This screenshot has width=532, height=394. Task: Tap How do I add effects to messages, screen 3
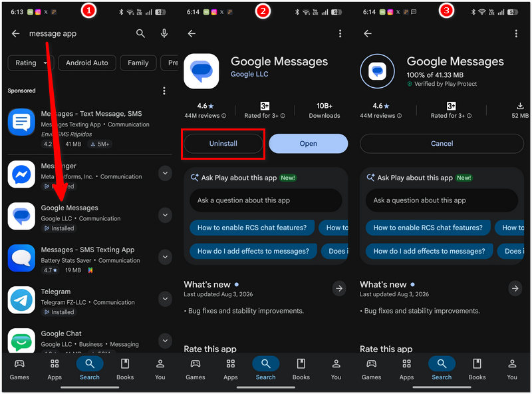coord(429,251)
